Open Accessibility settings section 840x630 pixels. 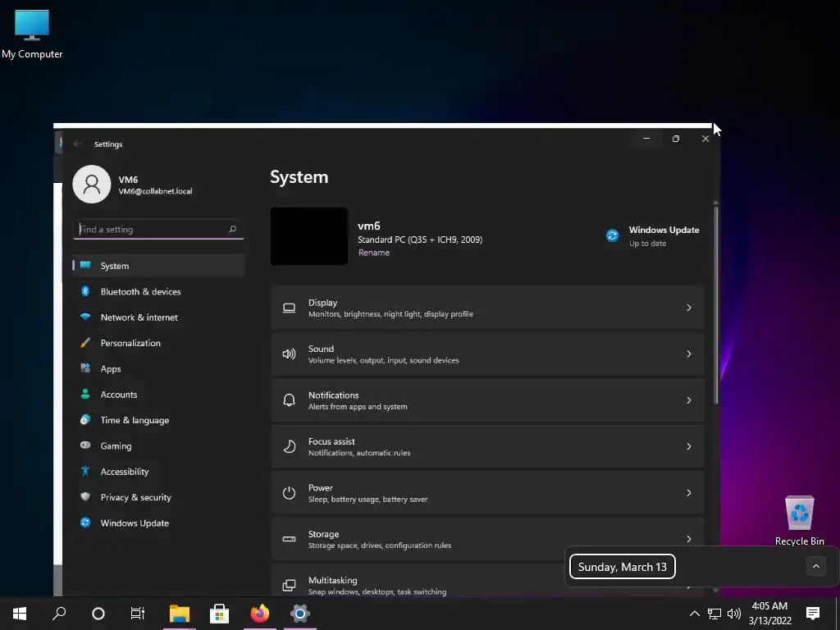click(x=158, y=472)
